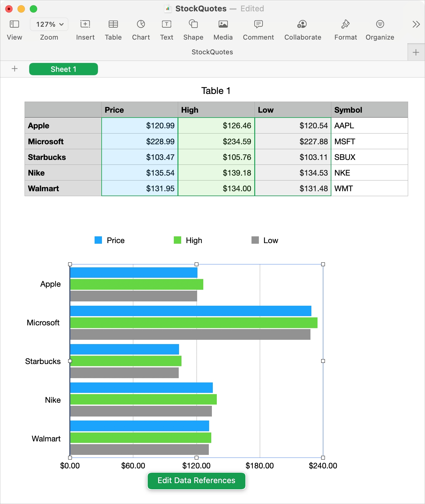Insert a Text box from toolbar
This screenshot has height=504, width=425.
[x=166, y=24]
